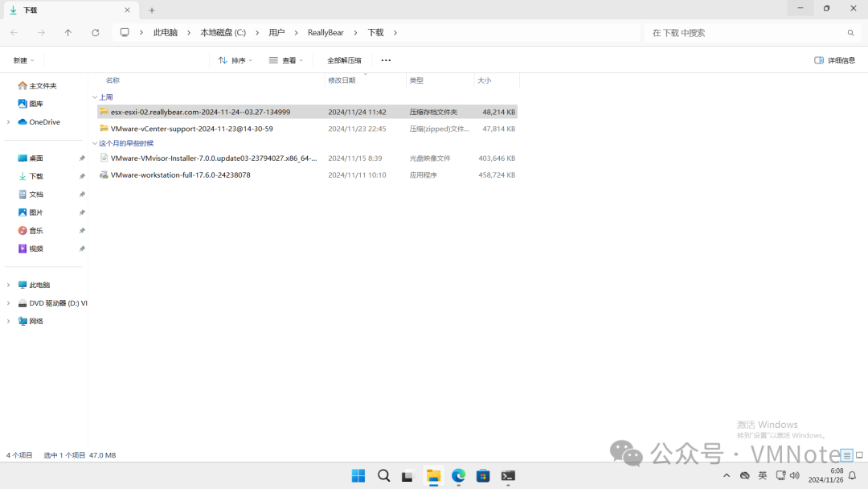Select 网络 in the sidebar

[36, 321]
